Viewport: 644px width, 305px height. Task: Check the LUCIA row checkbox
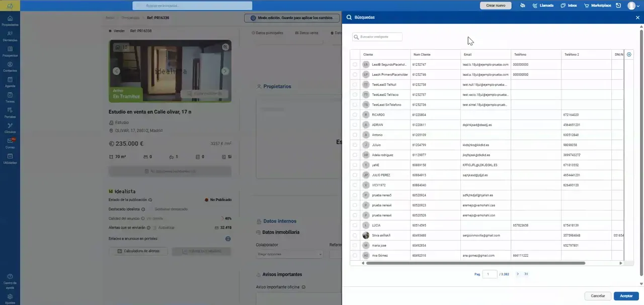coord(355,225)
